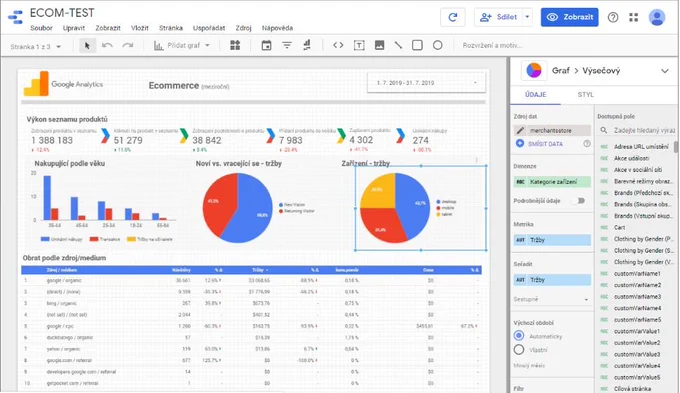
Task: Click the SMÍSIT DATA link
Action: [x=545, y=144]
